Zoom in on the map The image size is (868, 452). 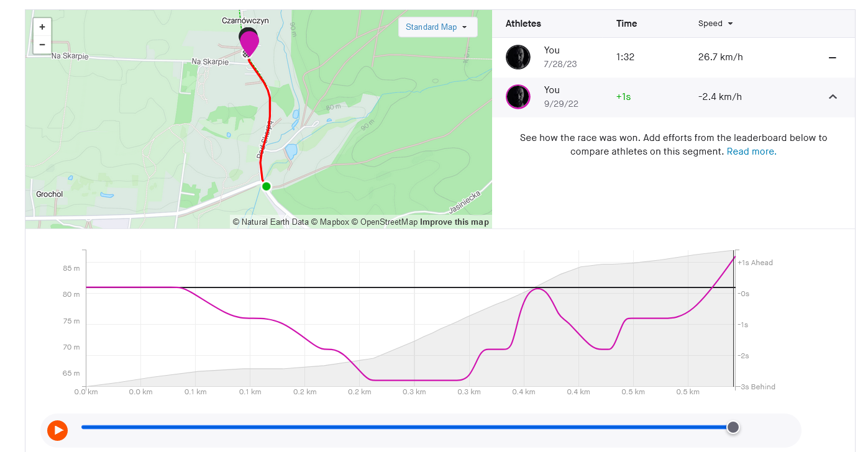point(42,27)
